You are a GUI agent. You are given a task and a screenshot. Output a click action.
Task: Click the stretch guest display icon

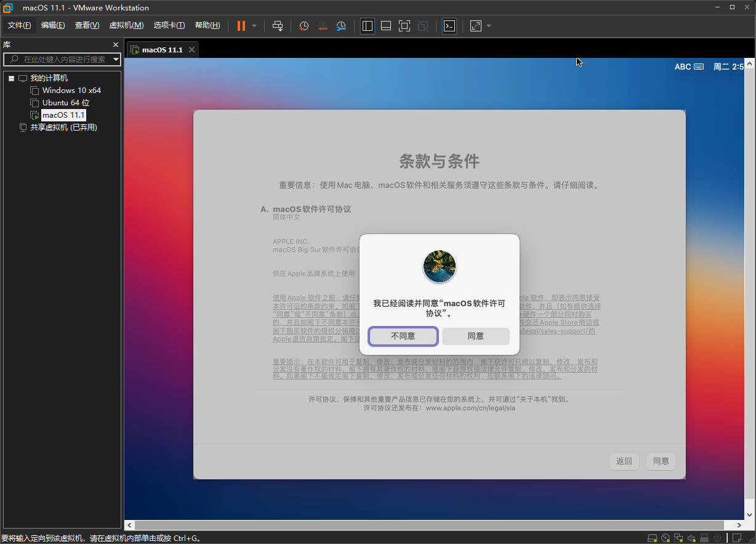(x=476, y=26)
